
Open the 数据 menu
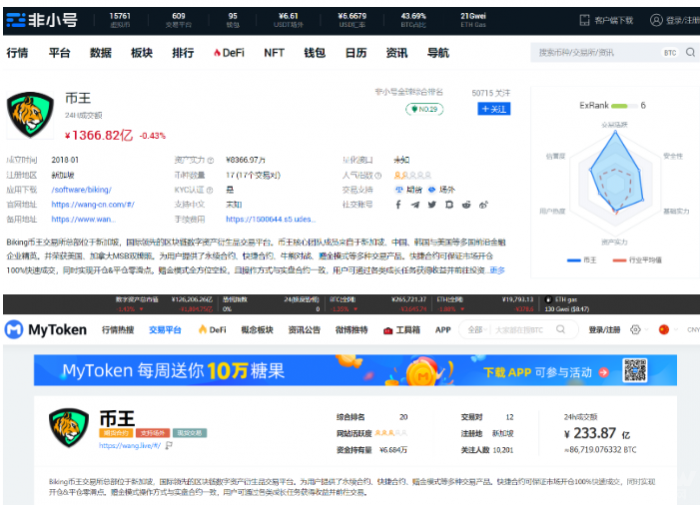(x=100, y=53)
